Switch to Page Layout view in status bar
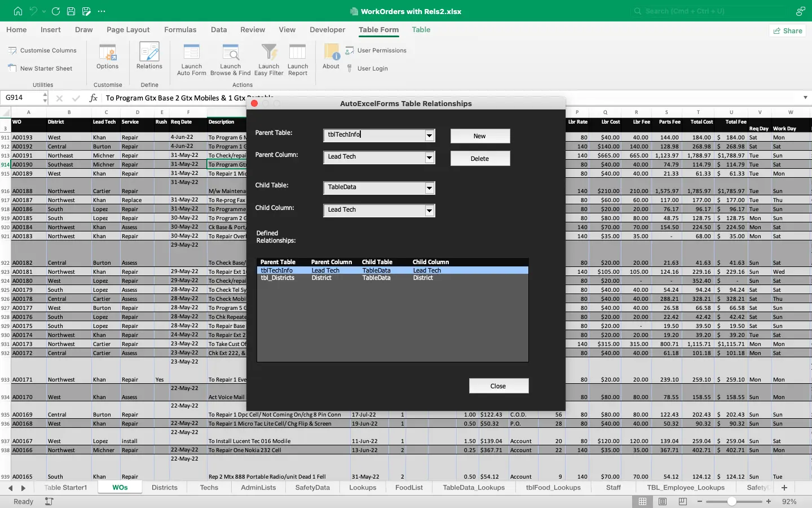This screenshot has width=812, height=508. pos(663,501)
